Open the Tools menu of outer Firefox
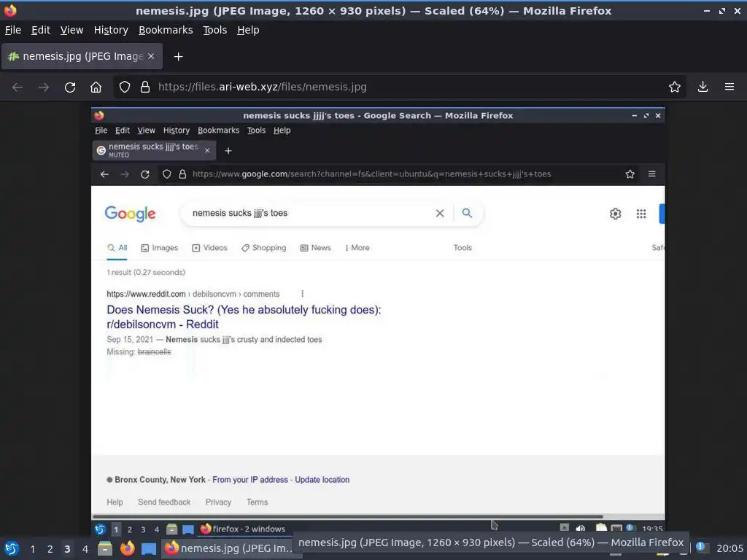This screenshot has width=747, height=560. (x=215, y=30)
